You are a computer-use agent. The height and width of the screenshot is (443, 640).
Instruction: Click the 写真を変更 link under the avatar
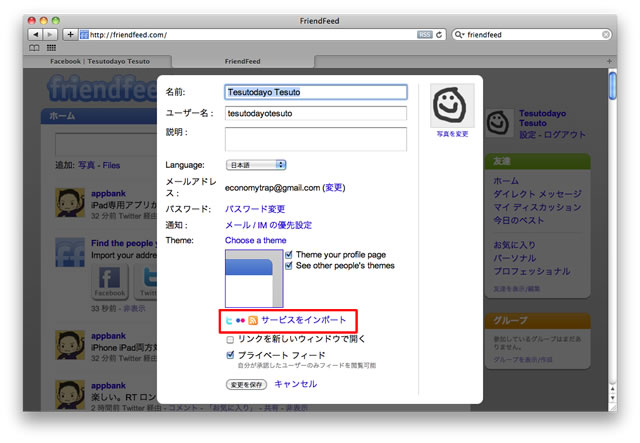coord(452,134)
